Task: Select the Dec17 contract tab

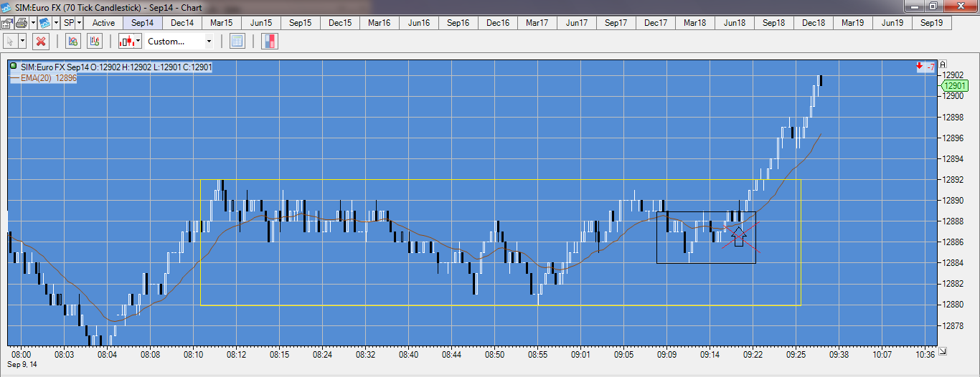Action: click(656, 23)
